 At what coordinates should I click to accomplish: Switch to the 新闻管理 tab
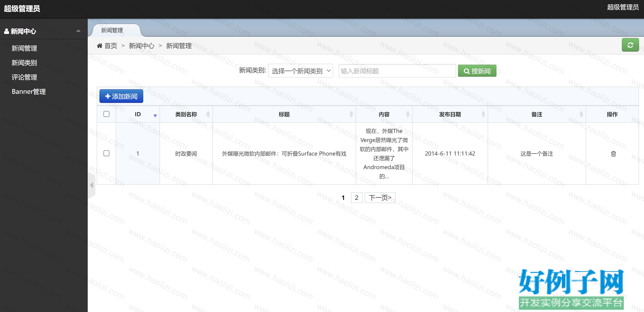coord(112,31)
